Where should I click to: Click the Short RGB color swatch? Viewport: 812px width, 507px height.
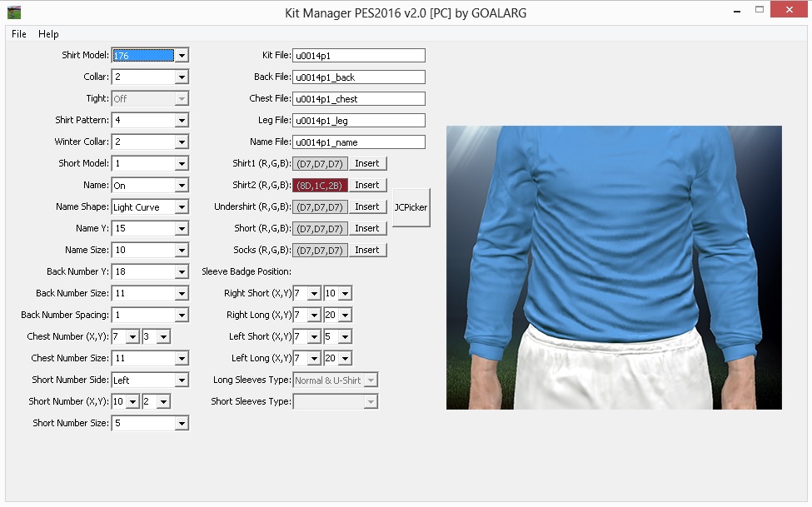(321, 228)
